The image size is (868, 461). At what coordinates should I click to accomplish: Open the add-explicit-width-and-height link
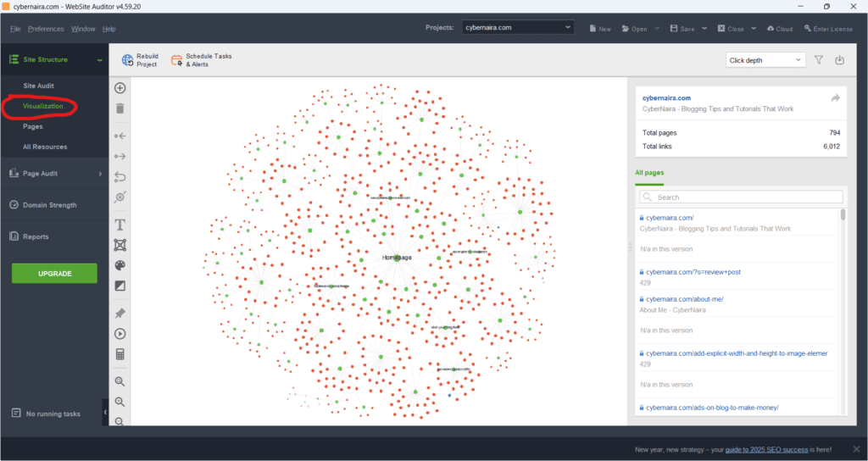pyautogui.click(x=737, y=353)
